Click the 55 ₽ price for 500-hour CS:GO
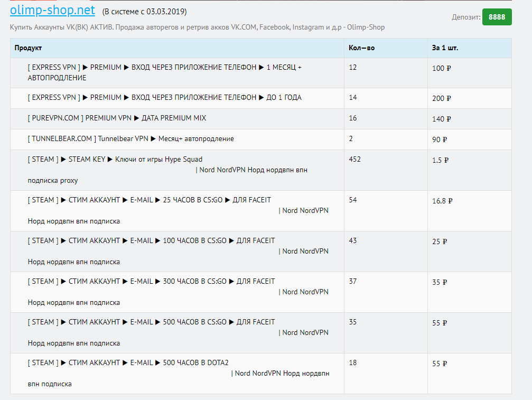This screenshot has height=400, width=532. pyautogui.click(x=440, y=323)
